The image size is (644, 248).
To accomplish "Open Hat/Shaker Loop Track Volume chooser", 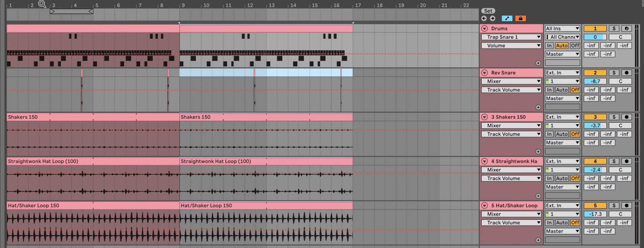I will point(511,223).
